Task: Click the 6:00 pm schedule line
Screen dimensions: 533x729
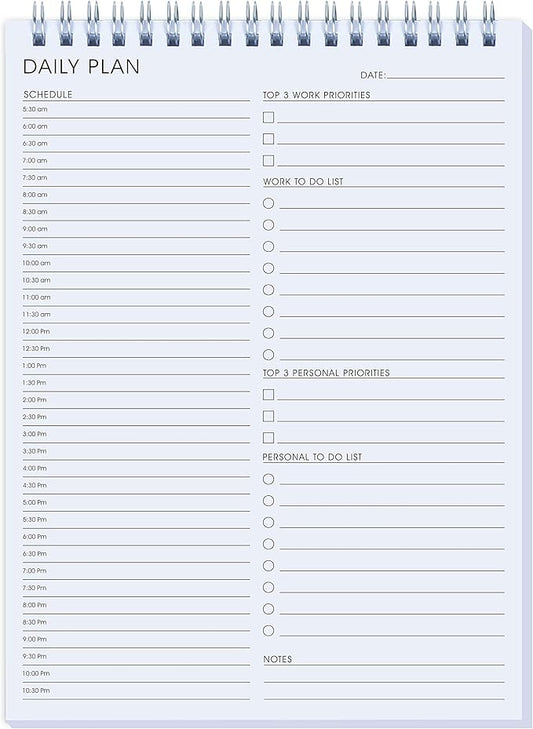Action: [136, 537]
